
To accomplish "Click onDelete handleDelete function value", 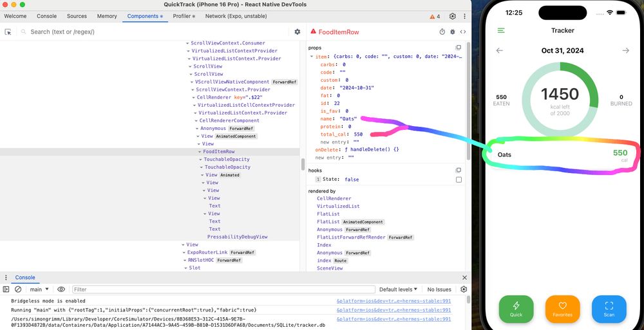I will [x=372, y=150].
